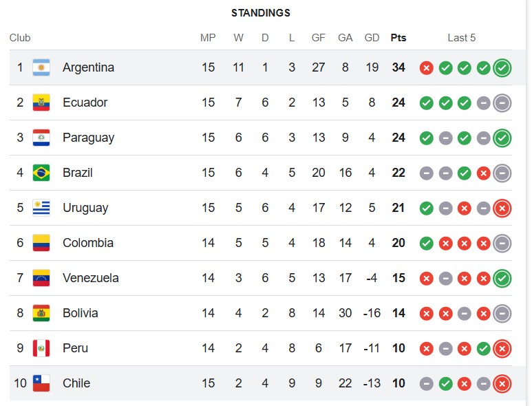Click Argentina's red loss icon in Last 5
Viewport: 532px width, 406px height.
pyautogui.click(x=427, y=68)
